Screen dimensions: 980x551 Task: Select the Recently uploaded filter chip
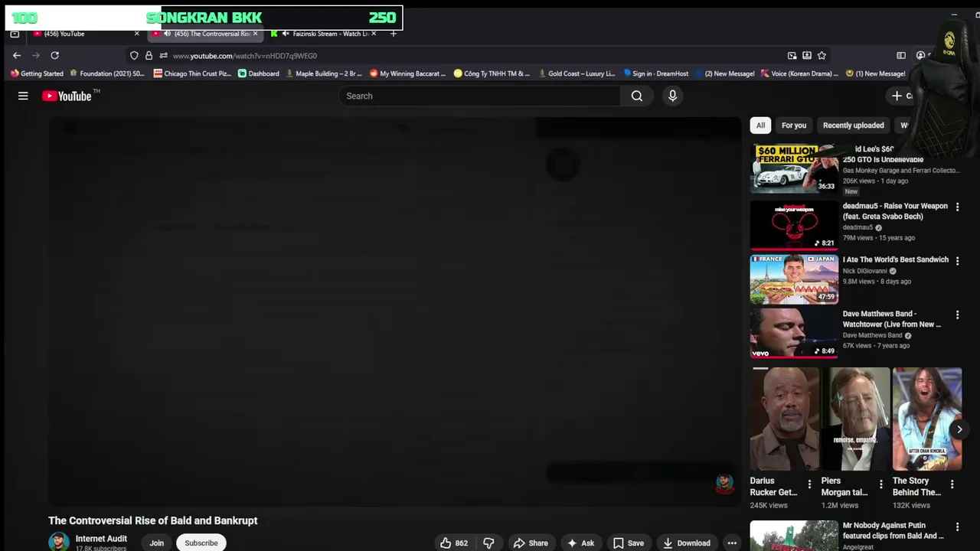(853, 126)
